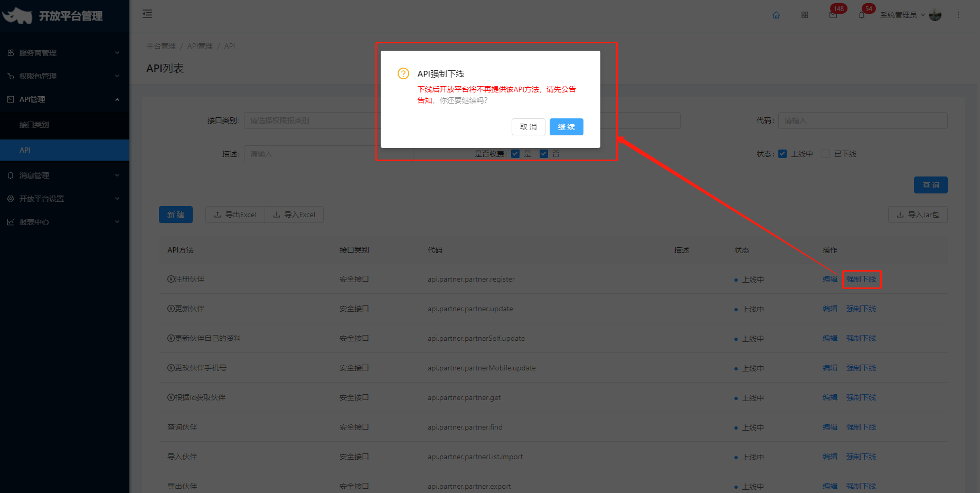The width and height of the screenshot is (980, 493).
Task: Expand the 报表中心 menu chevron
Action: click(117, 222)
